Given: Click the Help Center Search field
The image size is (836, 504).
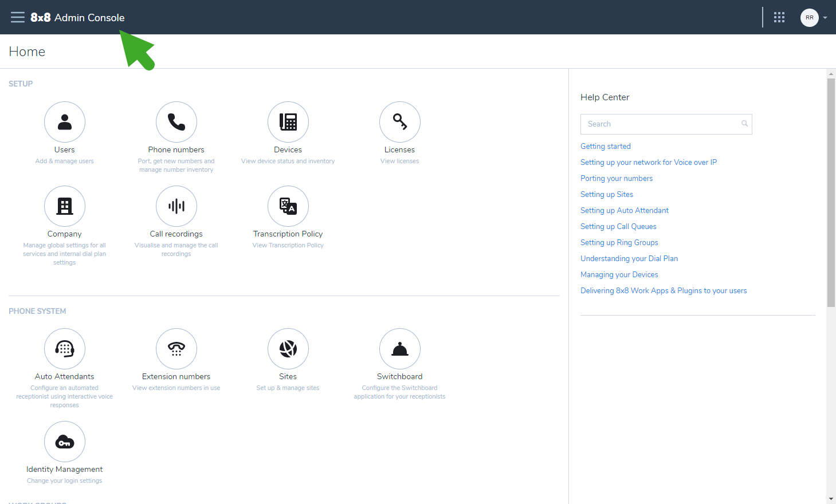Looking at the screenshot, I should [666, 124].
